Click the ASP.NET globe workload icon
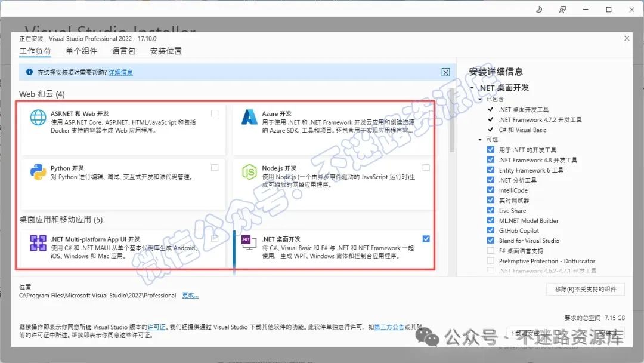 [x=38, y=118]
